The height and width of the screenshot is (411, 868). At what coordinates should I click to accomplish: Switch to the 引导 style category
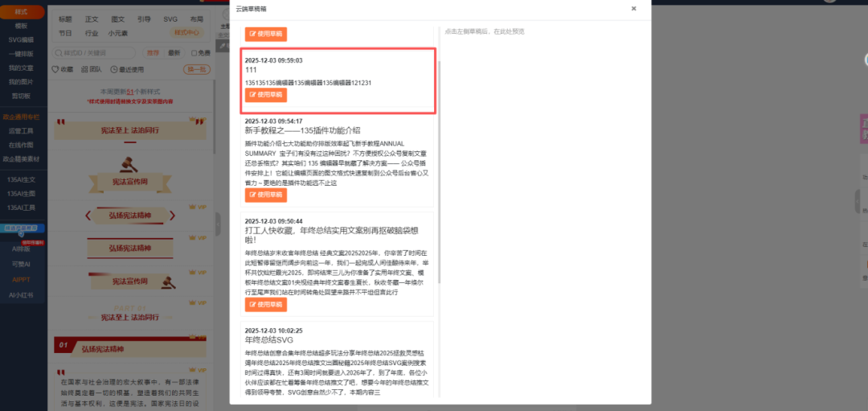(x=144, y=18)
